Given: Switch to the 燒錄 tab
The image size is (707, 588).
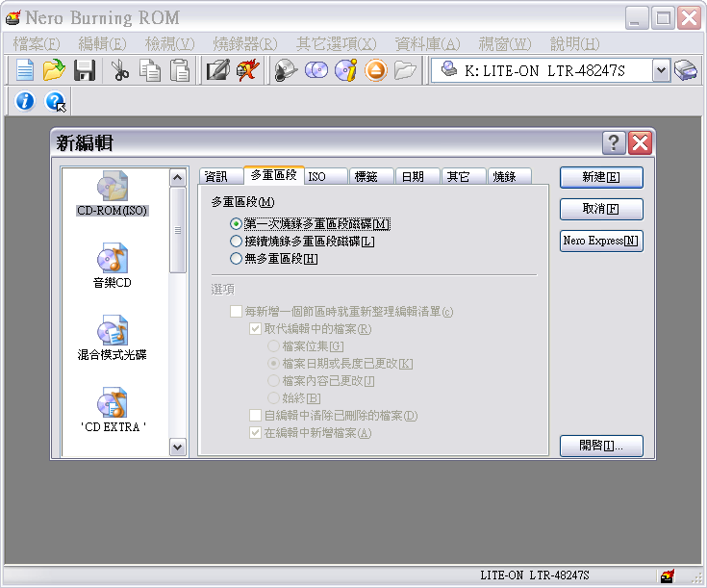Looking at the screenshot, I should point(510,176).
